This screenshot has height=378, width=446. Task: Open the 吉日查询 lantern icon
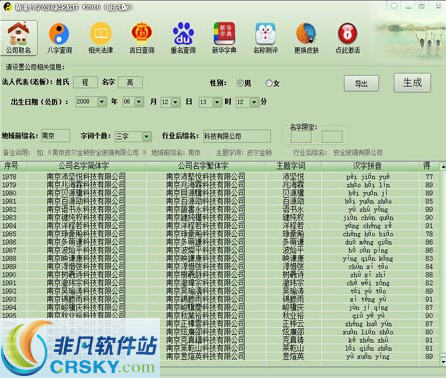[x=142, y=38]
